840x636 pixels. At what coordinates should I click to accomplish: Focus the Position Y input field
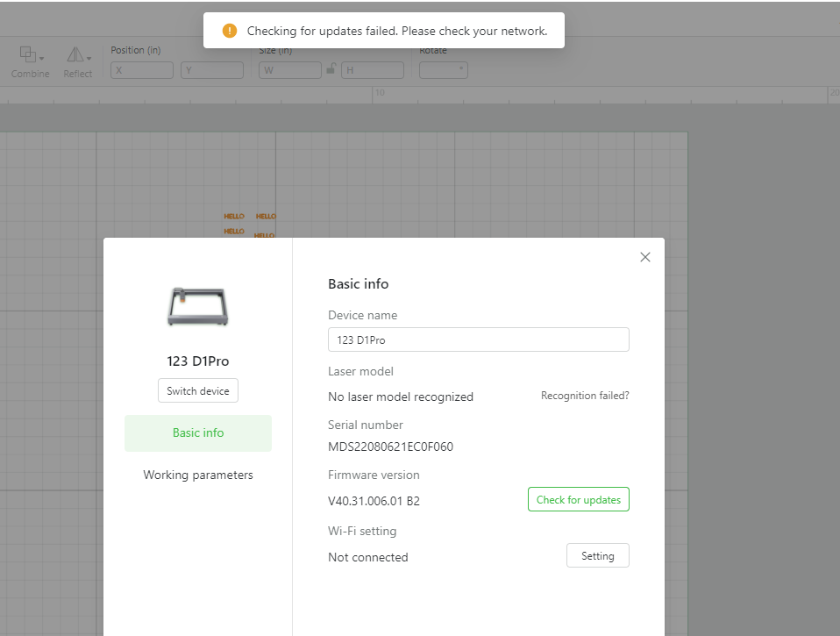[x=211, y=70]
